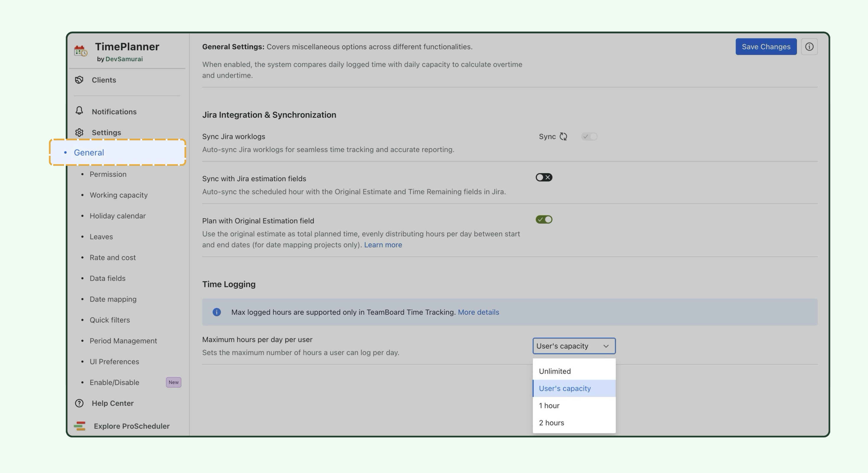Click the blue info icon in the banner

click(217, 312)
